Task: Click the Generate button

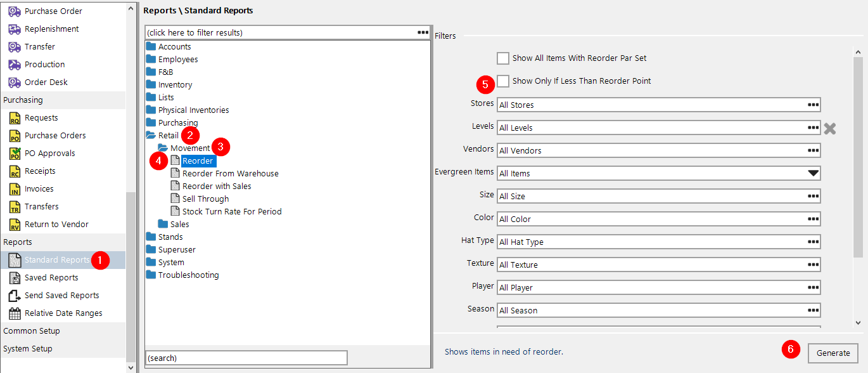Action: click(833, 353)
